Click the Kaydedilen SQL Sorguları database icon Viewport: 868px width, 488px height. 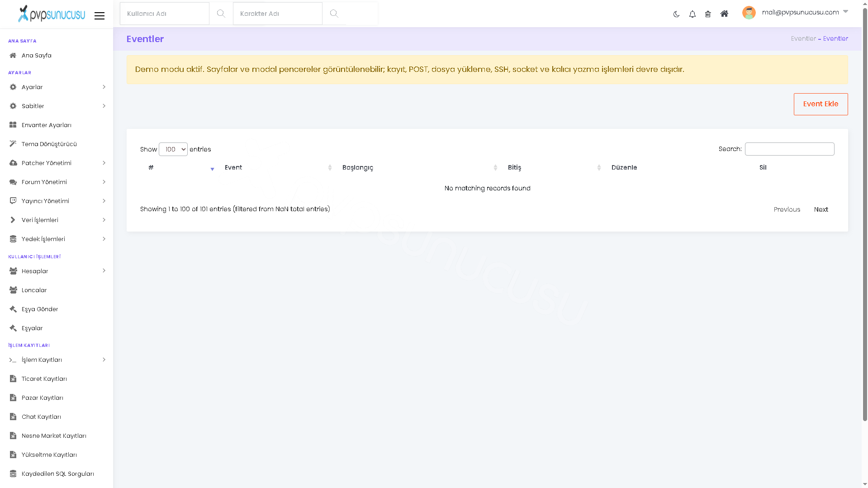pyautogui.click(x=13, y=474)
